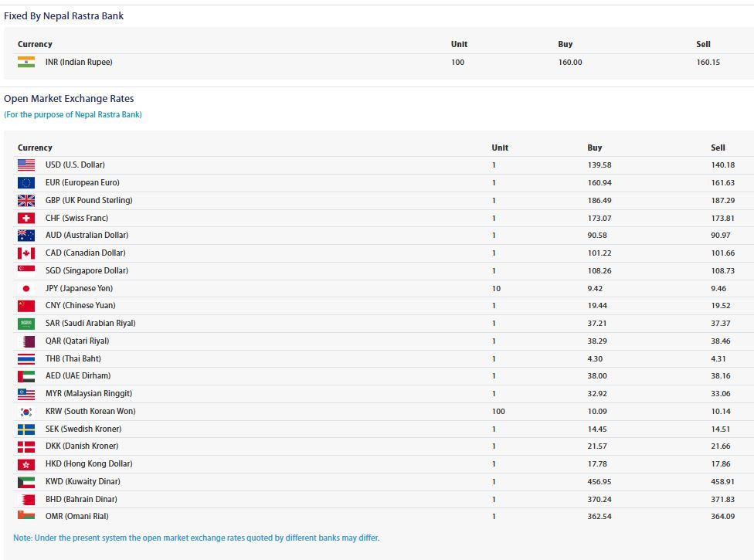Click the USD buy rate 139.58
The width and height of the screenshot is (754, 560).
(599, 165)
